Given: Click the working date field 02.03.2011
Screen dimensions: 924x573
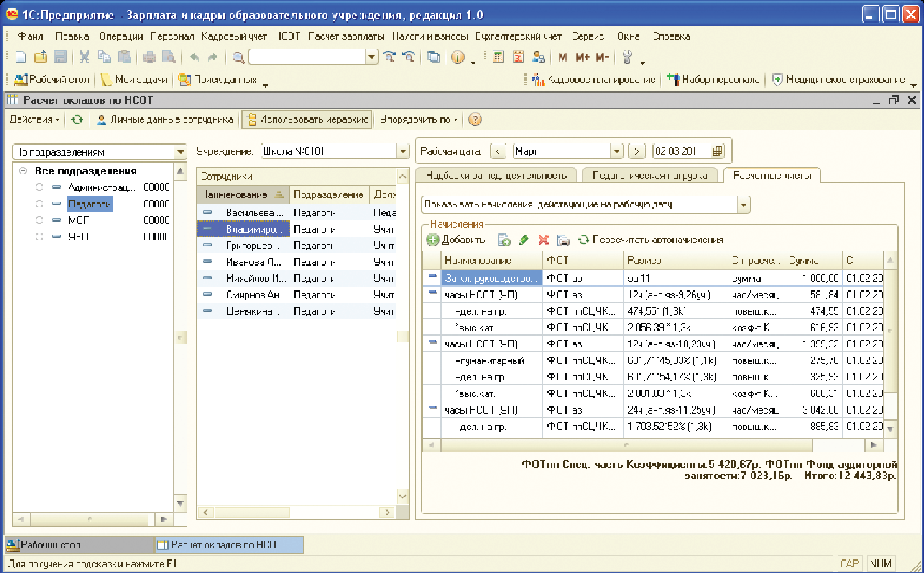Looking at the screenshot, I should pyautogui.click(x=681, y=151).
